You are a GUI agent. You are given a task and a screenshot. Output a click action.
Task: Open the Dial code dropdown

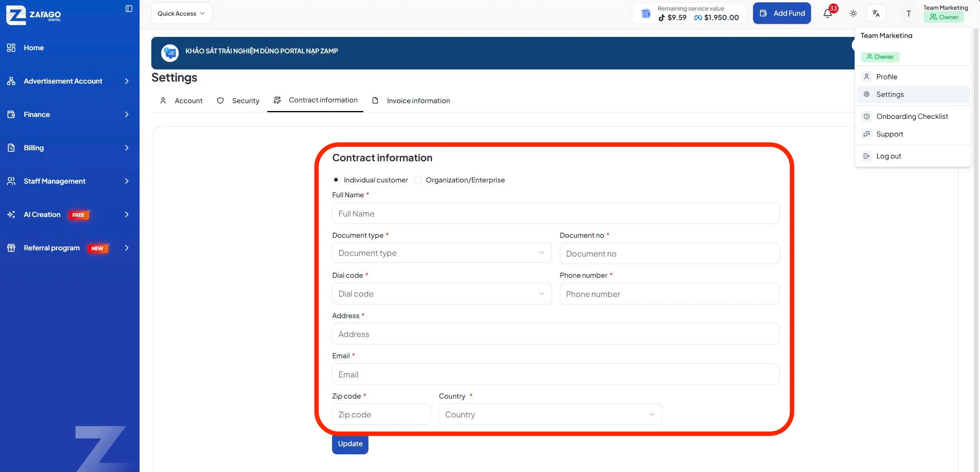pos(442,294)
